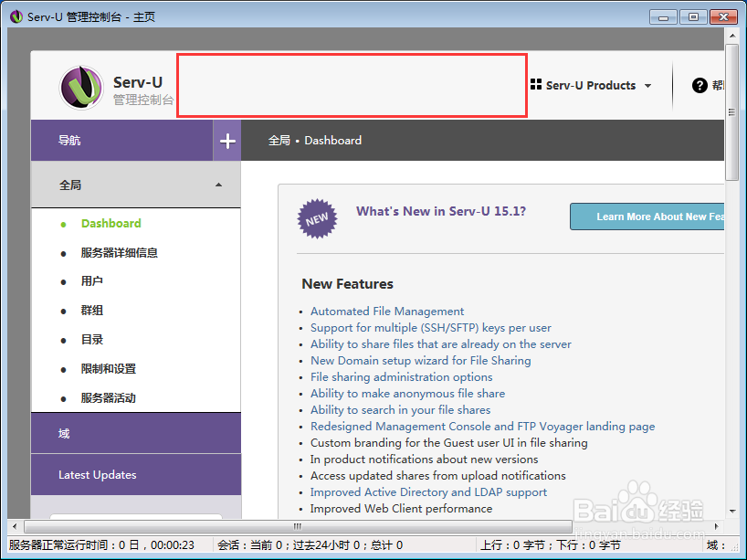
Task: Click the horizontal scrollbar left arrow
Action: (15, 526)
